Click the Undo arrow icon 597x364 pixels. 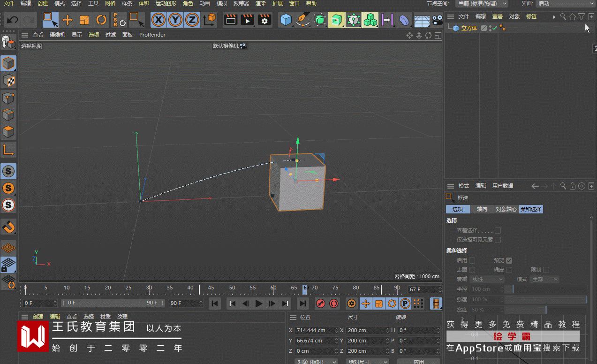tap(13, 20)
